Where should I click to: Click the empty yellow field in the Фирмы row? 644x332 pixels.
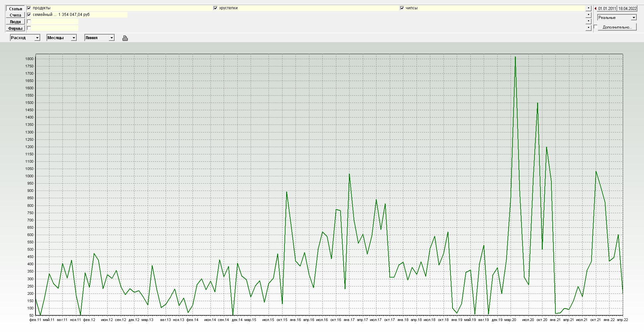pyautogui.click(x=55, y=28)
